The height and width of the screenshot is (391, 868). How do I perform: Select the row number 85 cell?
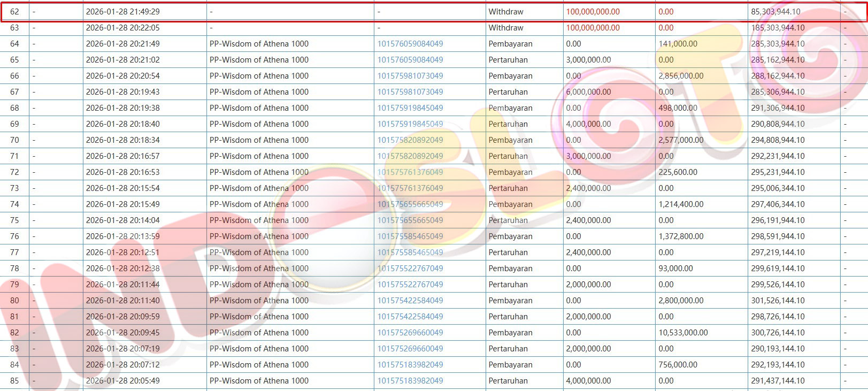tap(14, 381)
